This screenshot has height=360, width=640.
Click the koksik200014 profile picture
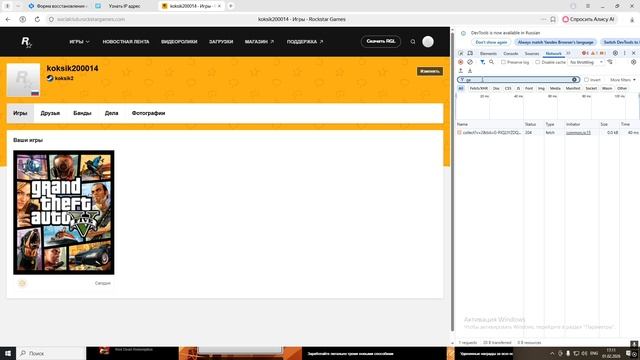click(23, 80)
